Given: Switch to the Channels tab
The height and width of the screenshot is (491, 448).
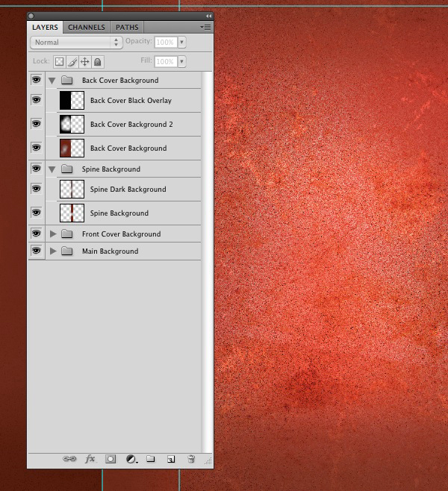Looking at the screenshot, I should click(87, 28).
